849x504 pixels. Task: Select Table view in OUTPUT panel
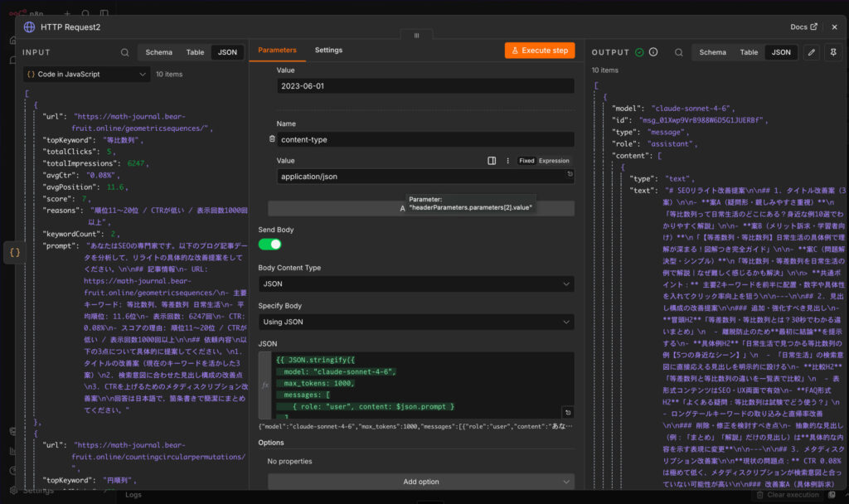(749, 52)
